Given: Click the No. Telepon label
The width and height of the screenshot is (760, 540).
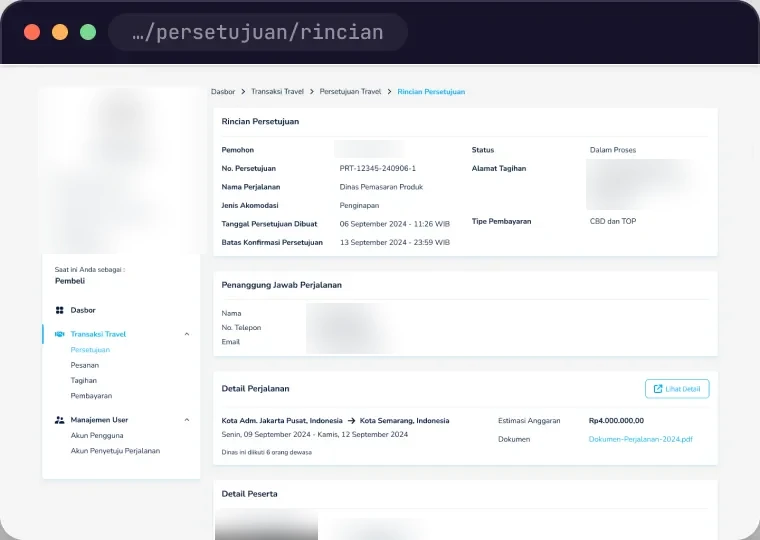Looking at the screenshot, I should click(241, 328).
